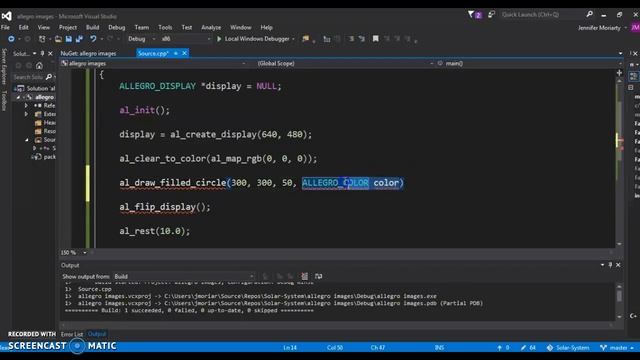Screen dimensions: 640x360
Task: Click the unpushed commits status bar icon
Action: pyautogui.click(x=502, y=348)
